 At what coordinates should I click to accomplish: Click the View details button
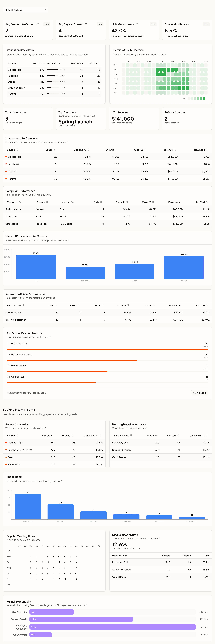pos(199,393)
